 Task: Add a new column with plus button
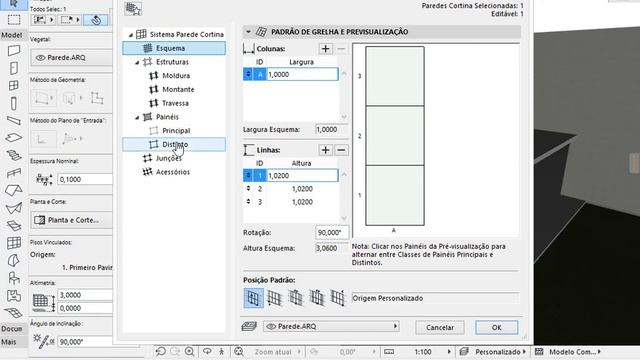[x=325, y=49]
